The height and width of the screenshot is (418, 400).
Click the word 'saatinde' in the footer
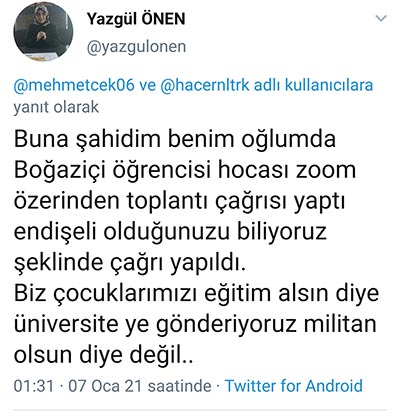[x=180, y=386]
